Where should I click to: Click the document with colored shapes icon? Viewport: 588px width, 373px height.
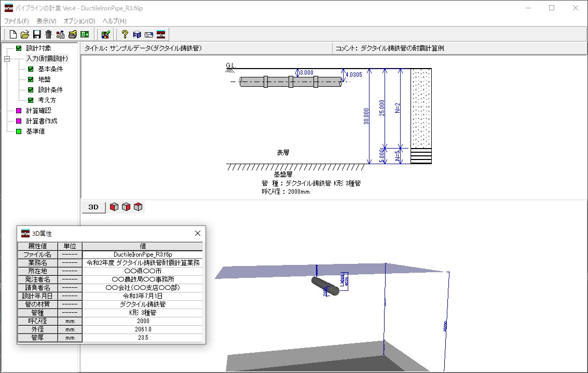tap(60, 34)
